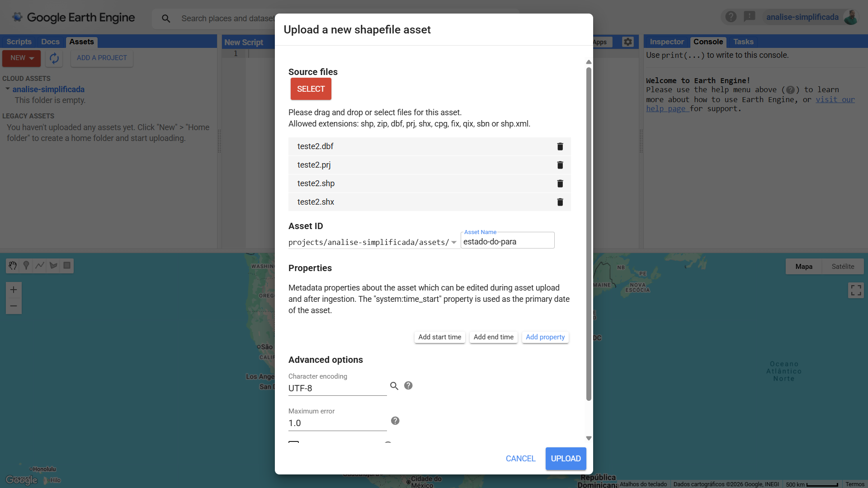Open the character encoding search picker
This screenshot has width=868, height=488.
tap(394, 385)
